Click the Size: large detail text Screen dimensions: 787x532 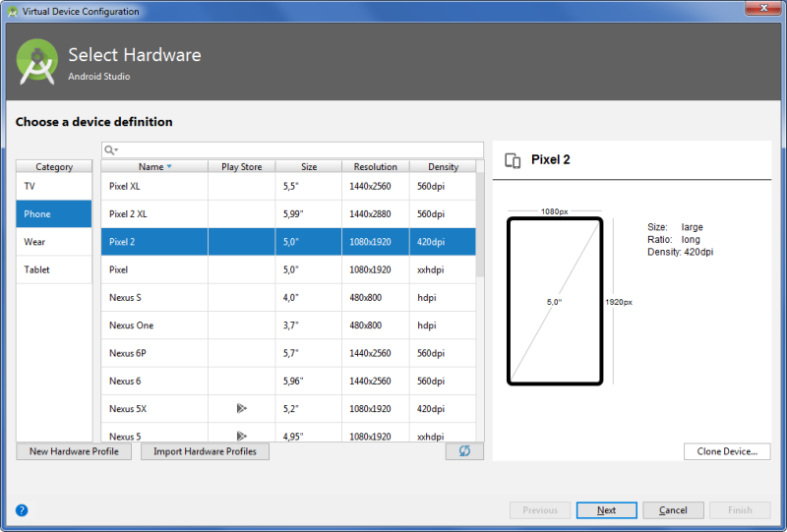(675, 227)
